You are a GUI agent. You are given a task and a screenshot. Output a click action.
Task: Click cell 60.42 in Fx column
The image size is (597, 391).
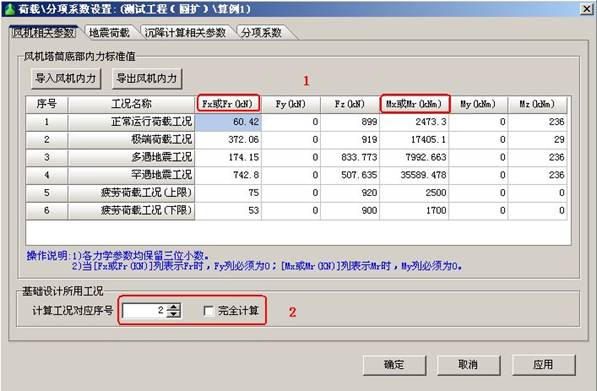click(228, 122)
